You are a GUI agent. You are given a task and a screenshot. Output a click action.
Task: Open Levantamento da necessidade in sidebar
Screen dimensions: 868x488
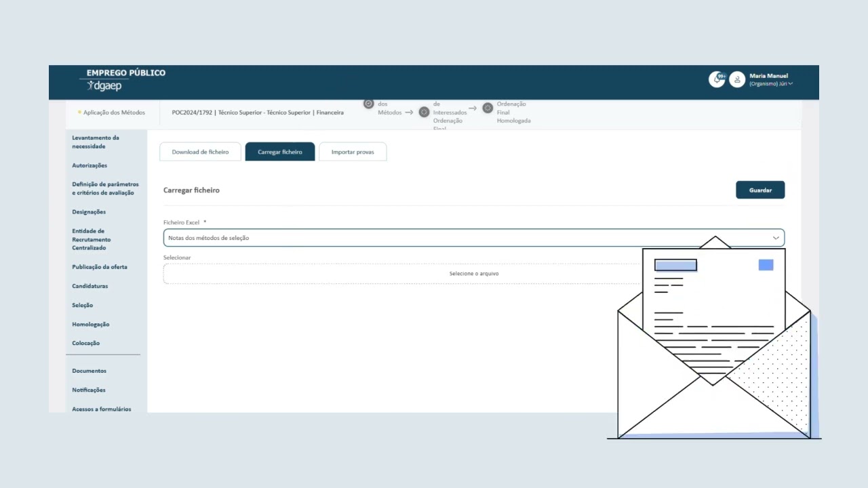[96, 142]
